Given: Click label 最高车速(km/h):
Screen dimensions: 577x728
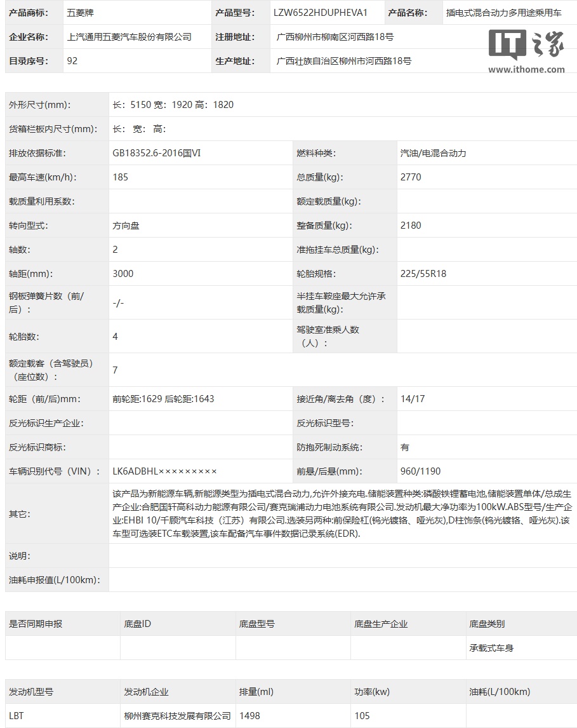Looking at the screenshot, I should 43,177.
